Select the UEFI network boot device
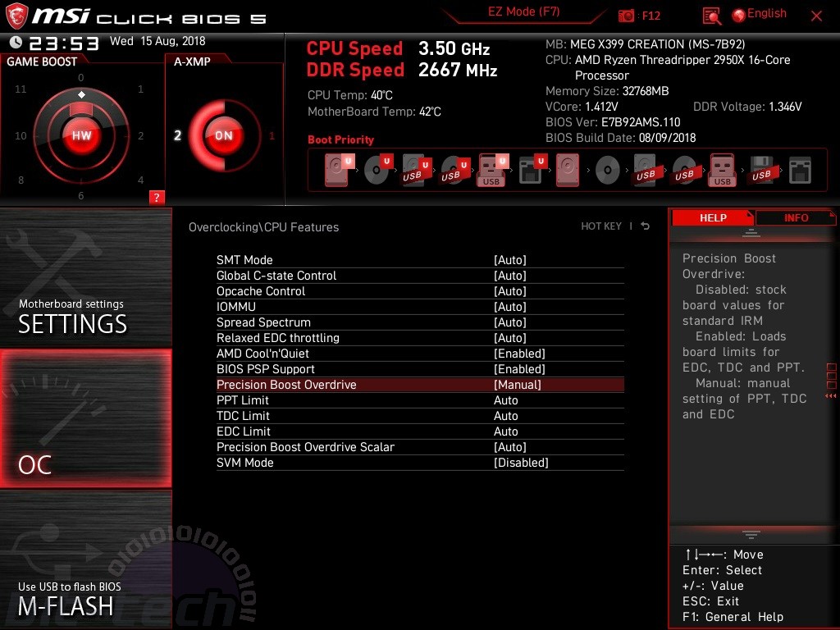The width and height of the screenshot is (840, 630). pos(532,170)
